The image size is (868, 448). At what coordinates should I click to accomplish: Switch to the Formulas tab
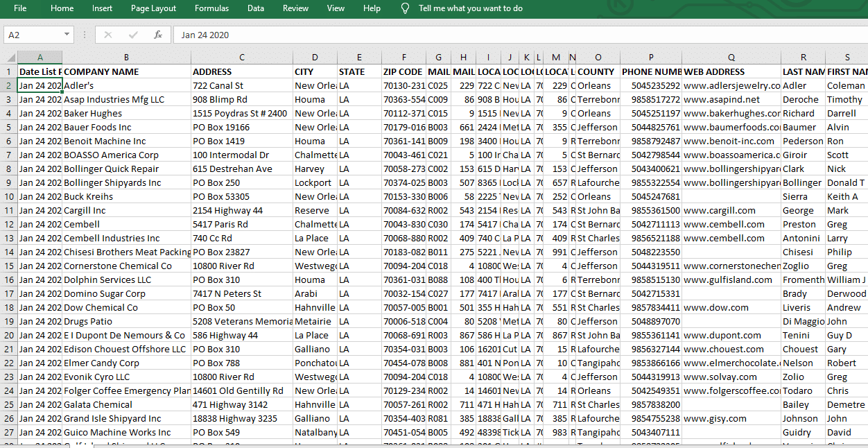point(211,8)
